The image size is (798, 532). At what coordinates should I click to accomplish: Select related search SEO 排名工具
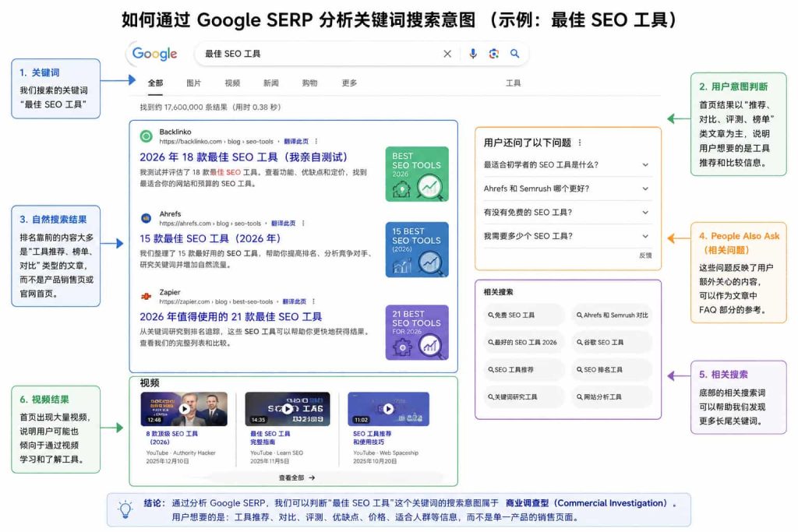tap(612, 370)
